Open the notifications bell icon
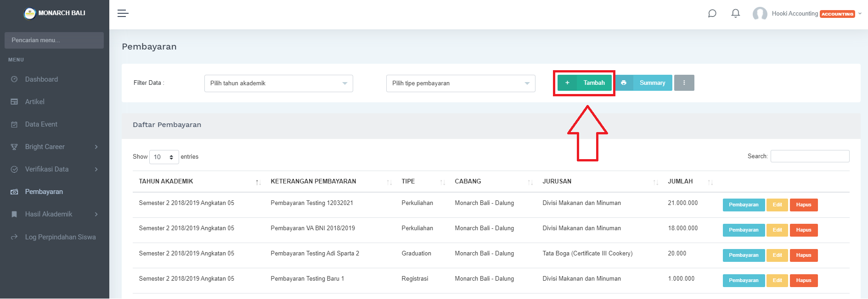 coord(735,13)
